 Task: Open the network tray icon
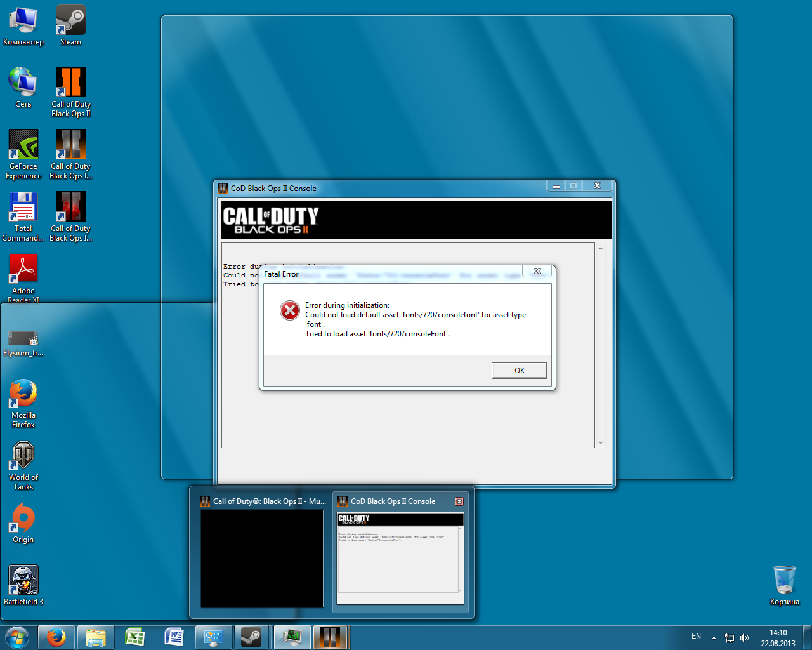click(x=730, y=638)
